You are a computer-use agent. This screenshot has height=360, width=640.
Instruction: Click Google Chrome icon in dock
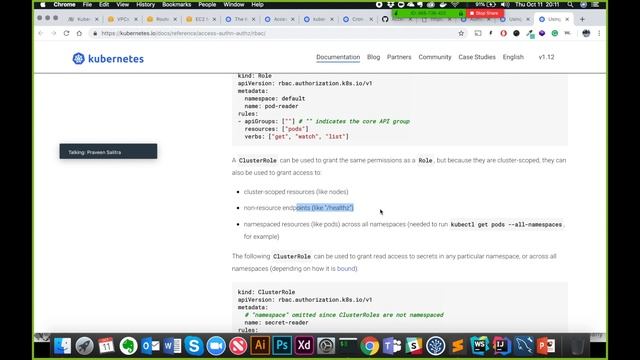click(x=370, y=346)
